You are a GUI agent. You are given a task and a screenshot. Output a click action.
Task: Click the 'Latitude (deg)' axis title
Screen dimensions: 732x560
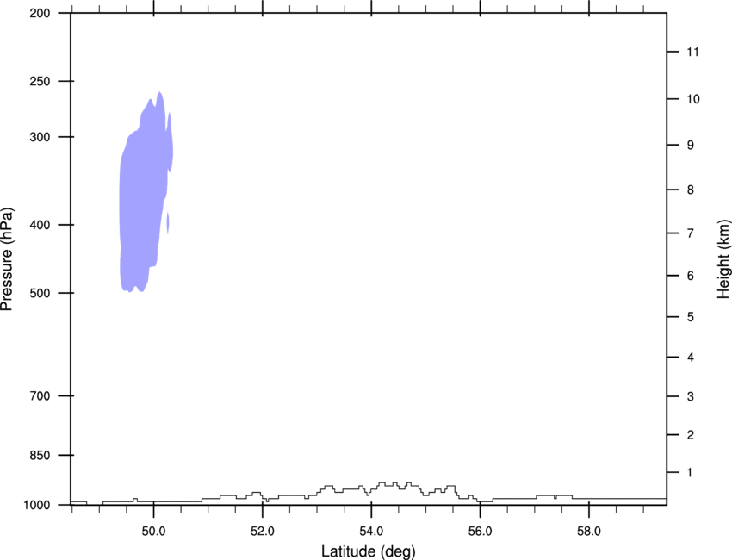[x=368, y=551]
